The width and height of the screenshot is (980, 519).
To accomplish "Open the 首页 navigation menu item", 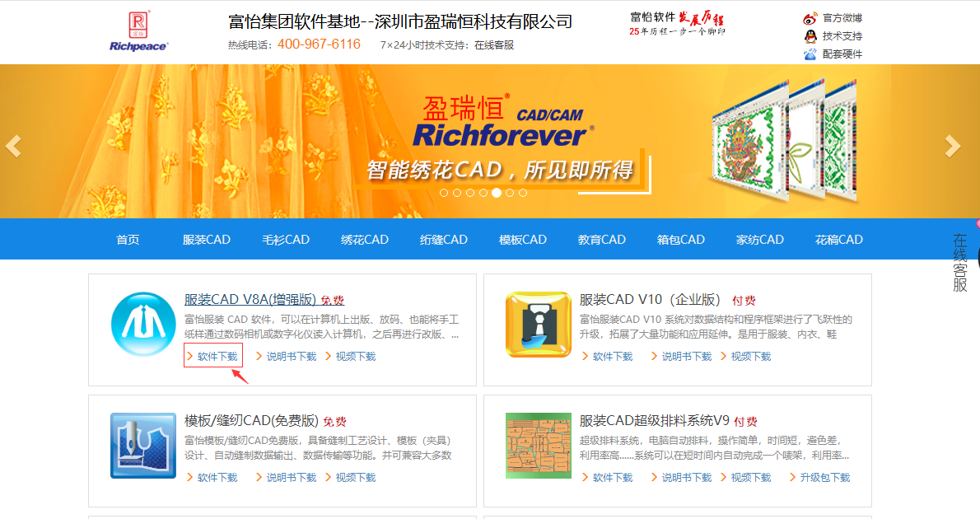I will pyautogui.click(x=128, y=240).
